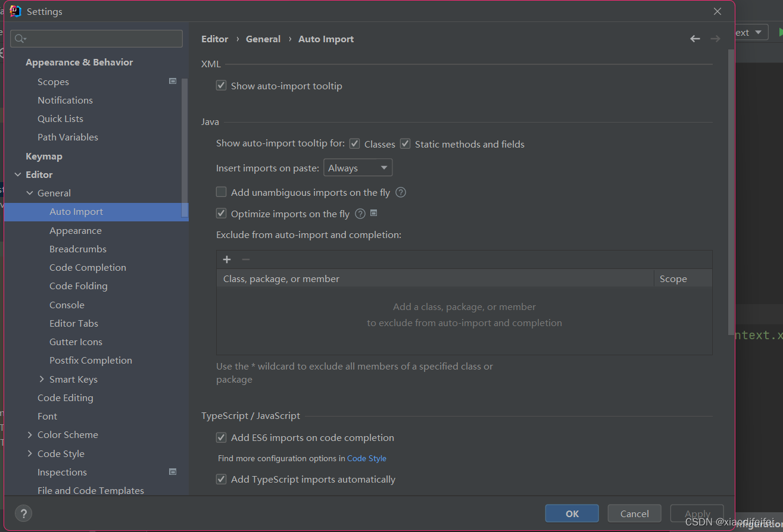This screenshot has height=532, width=783.
Task: Focus the settings search field
Action: pyautogui.click(x=96, y=39)
